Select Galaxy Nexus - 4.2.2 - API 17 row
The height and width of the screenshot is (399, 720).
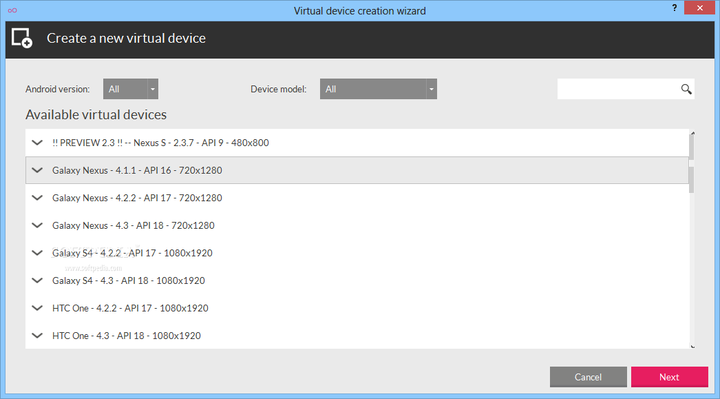click(x=357, y=198)
